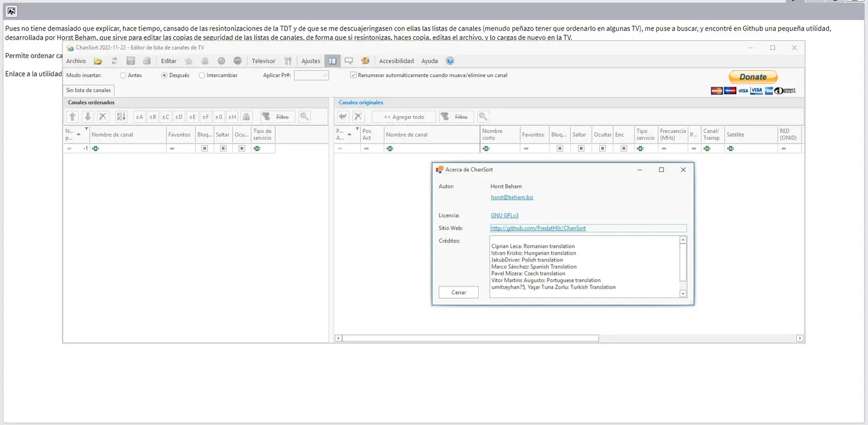
Task: Click the favorites star icon next to Editar
Action: tap(189, 61)
